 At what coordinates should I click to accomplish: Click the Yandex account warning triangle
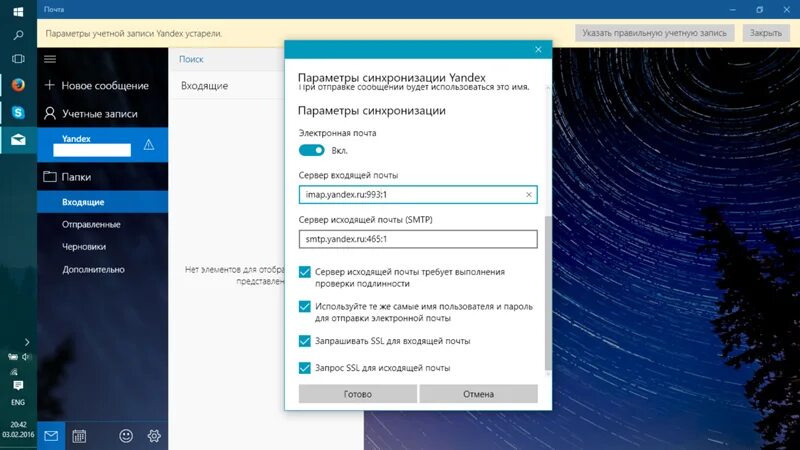click(149, 145)
